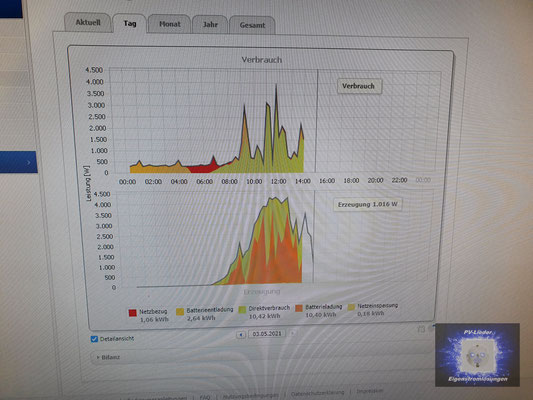This screenshot has height=400, width=533.
Task: Open the Impressum footer link
Action: 370,391
